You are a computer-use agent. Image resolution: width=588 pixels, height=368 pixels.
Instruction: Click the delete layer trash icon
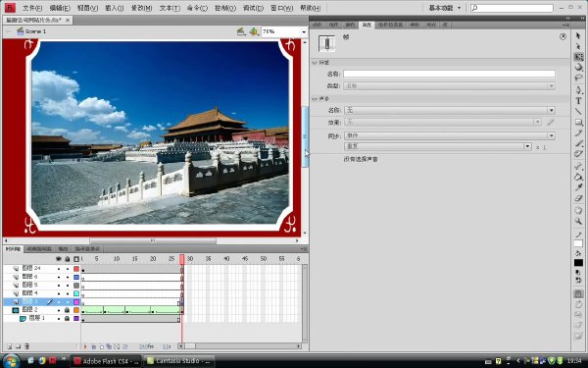26,346
